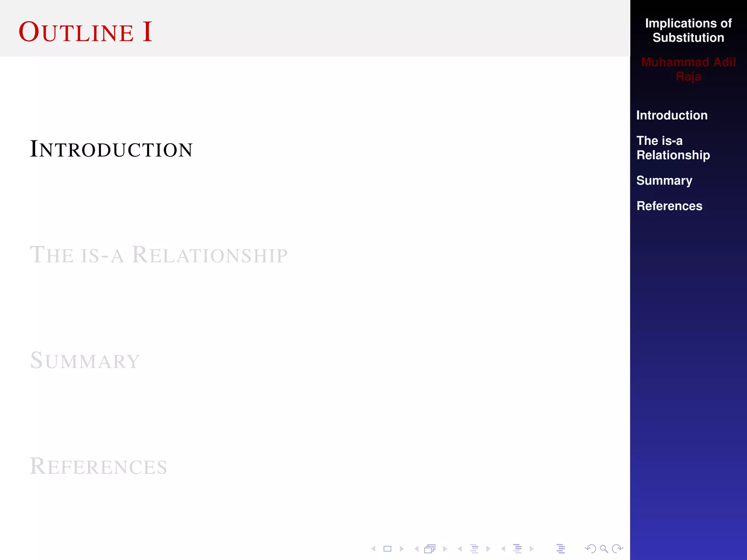Image resolution: width=747 pixels, height=560 pixels.
Task: Go to the previous section using the left arrow beside the section icon
Action: click(x=503, y=549)
